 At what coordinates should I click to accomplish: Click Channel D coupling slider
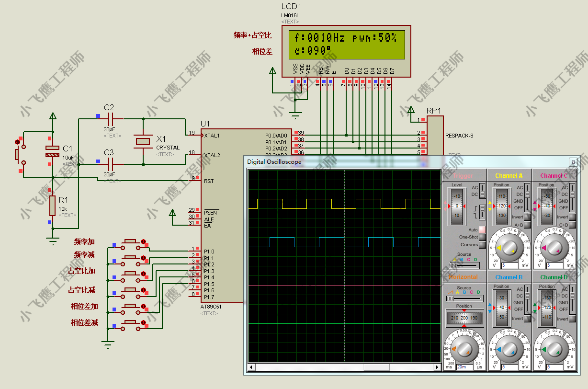pyautogui.click(x=573, y=299)
